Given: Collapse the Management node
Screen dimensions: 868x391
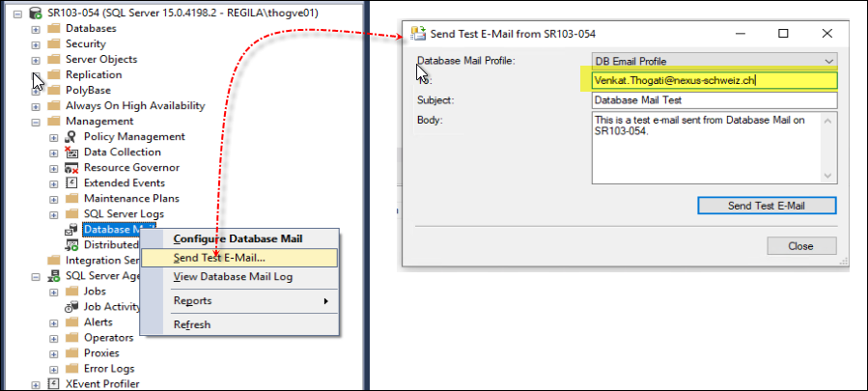Looking at the screenshot, I should tap(36, 122).
